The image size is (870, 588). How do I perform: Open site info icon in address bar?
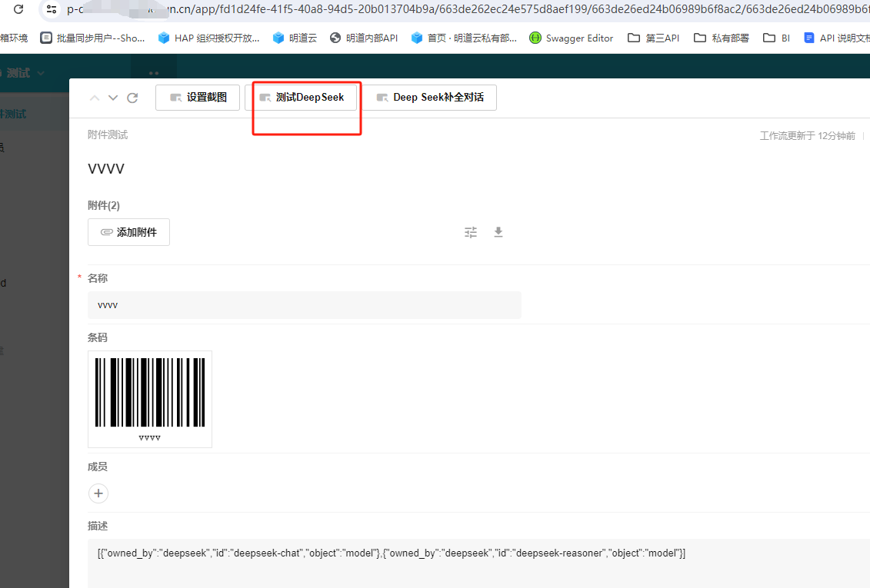[x=52, y=9]
